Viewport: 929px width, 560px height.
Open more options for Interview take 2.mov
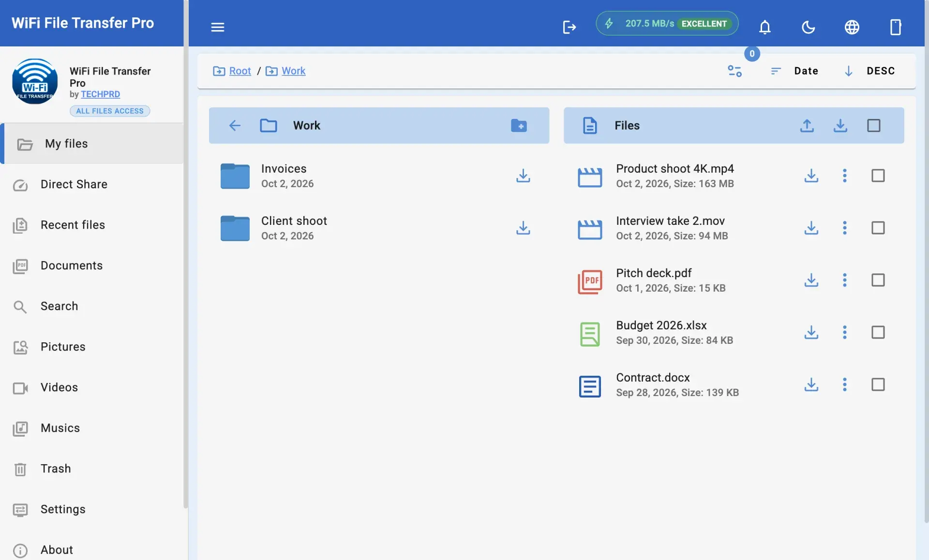point(844,228)
